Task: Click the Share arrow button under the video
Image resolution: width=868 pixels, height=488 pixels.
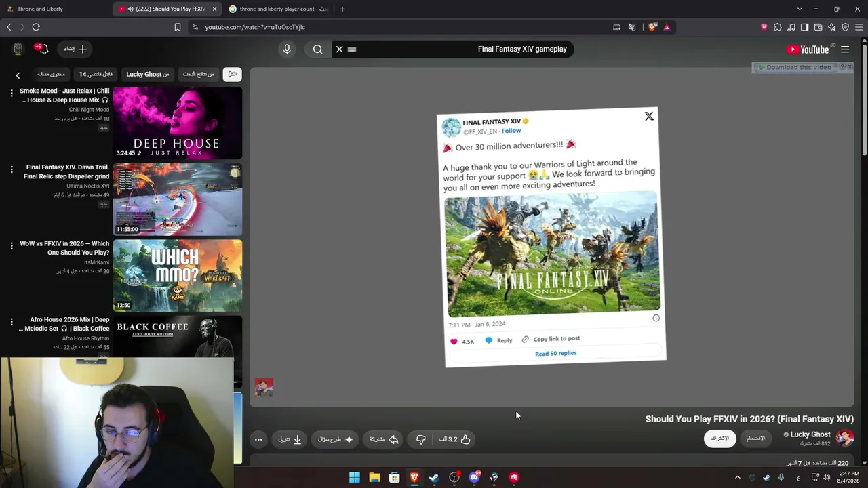Action: coord(384,439)
